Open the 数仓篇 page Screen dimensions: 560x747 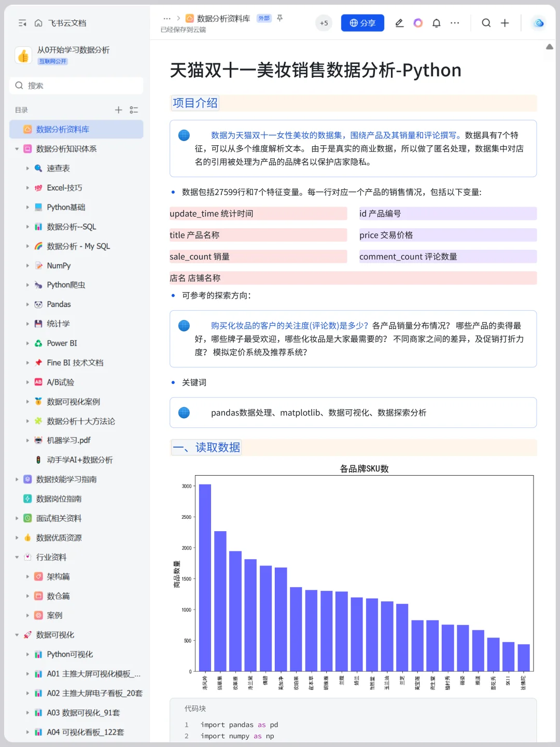pyautogui.click(x=58, y=596)
